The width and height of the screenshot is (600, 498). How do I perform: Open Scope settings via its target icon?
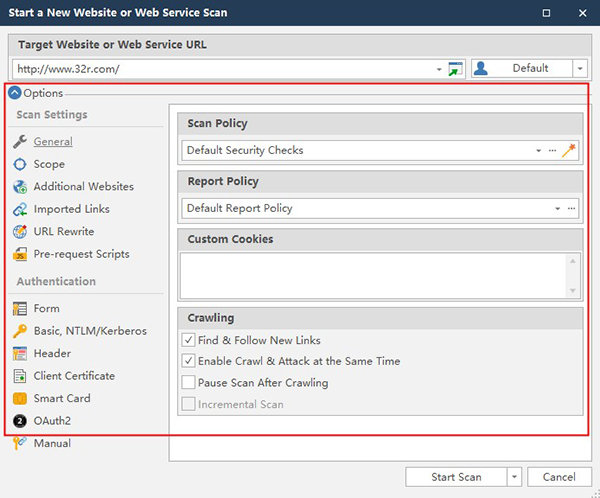[x=20, y=164]
